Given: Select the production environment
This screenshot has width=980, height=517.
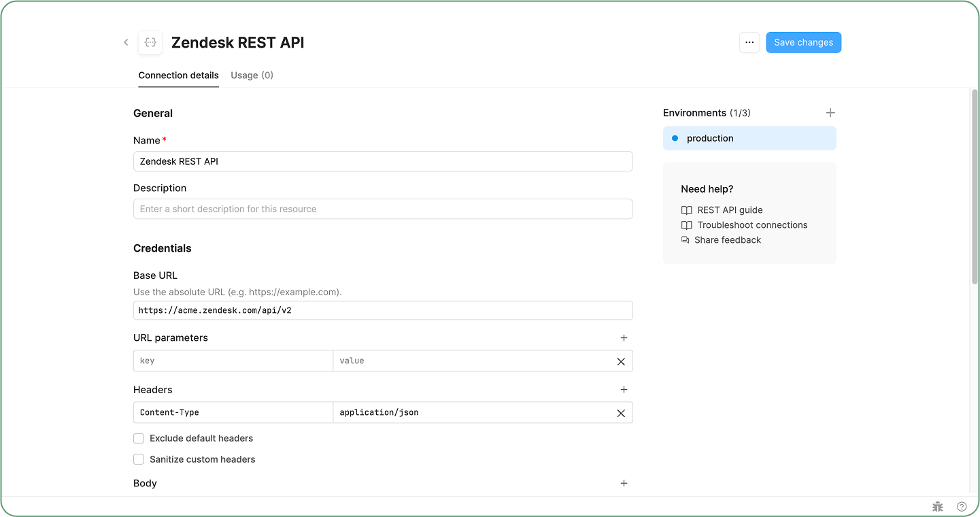Looking at the screenshot, I should click(749, 138).
